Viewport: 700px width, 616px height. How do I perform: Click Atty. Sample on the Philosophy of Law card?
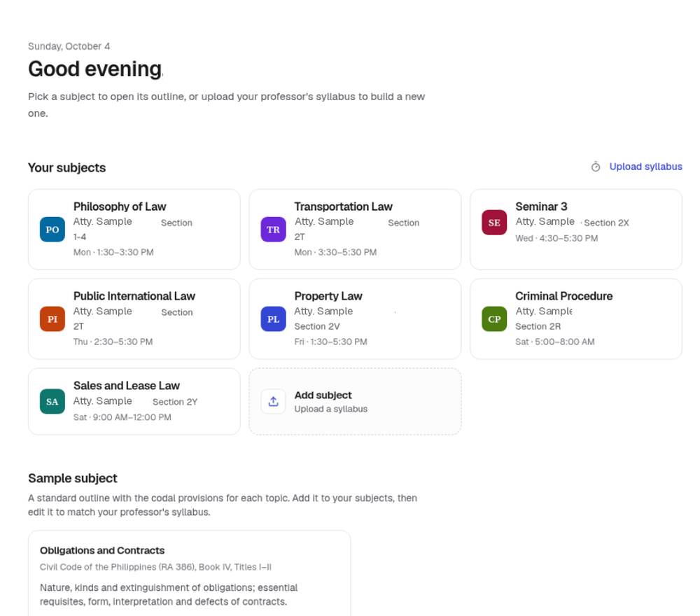point(103,221)
